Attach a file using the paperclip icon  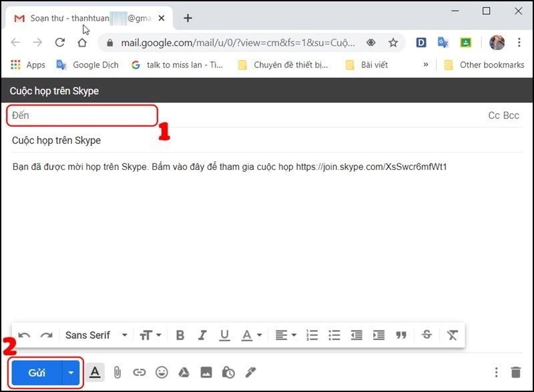point(117,373)
